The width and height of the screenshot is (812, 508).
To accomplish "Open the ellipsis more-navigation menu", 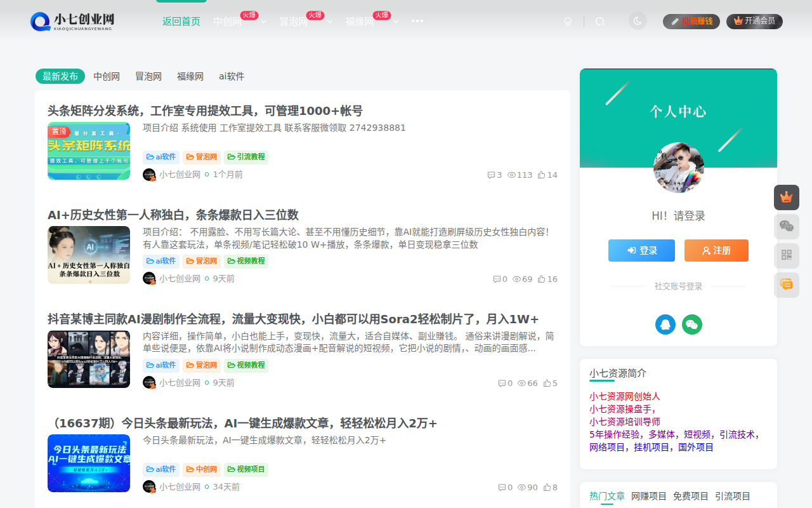I will click(x=417, y=21).
